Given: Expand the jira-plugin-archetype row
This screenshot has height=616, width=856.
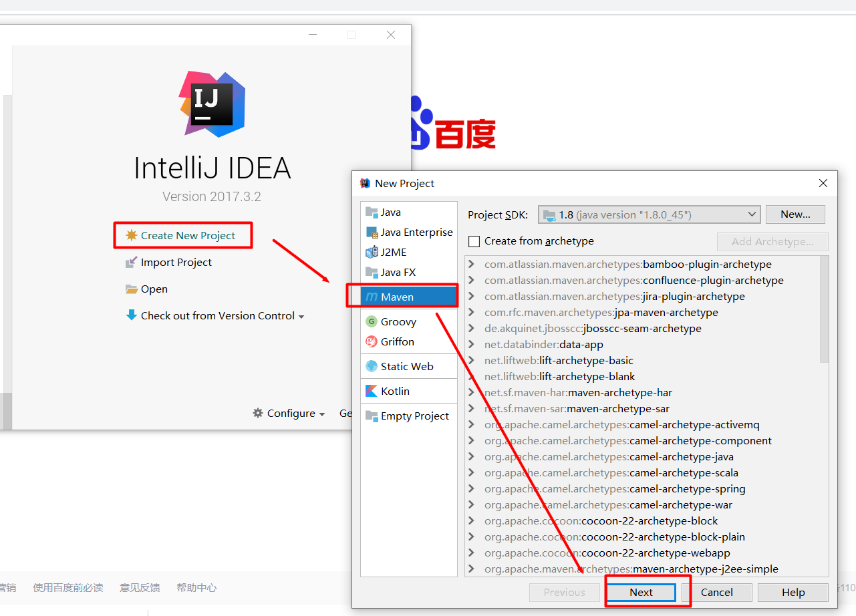Looking at the screenshot, I should [x=472, y=297].
